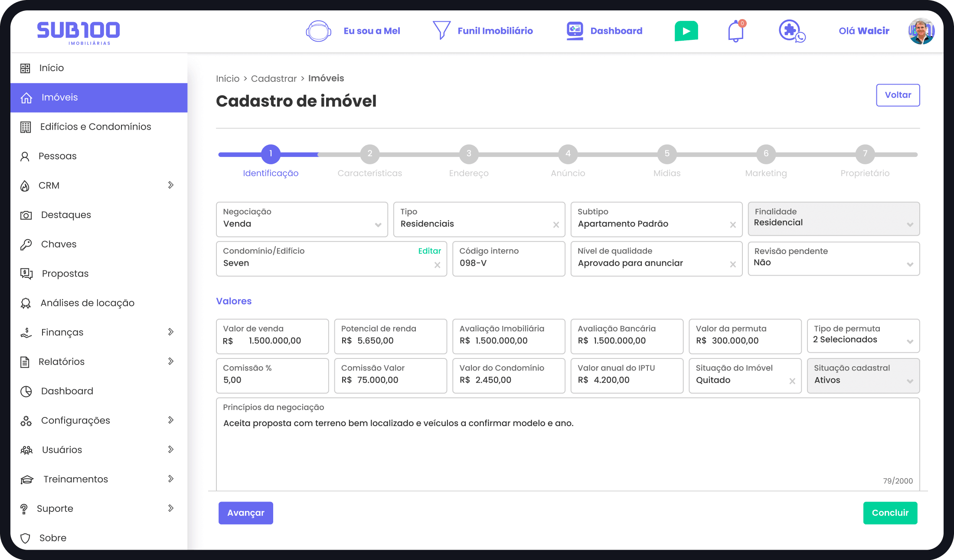The width and height of the screenshot is (954, 560).
Task: Expand the Suporte submenu chevron
Action: coord(171,508)
